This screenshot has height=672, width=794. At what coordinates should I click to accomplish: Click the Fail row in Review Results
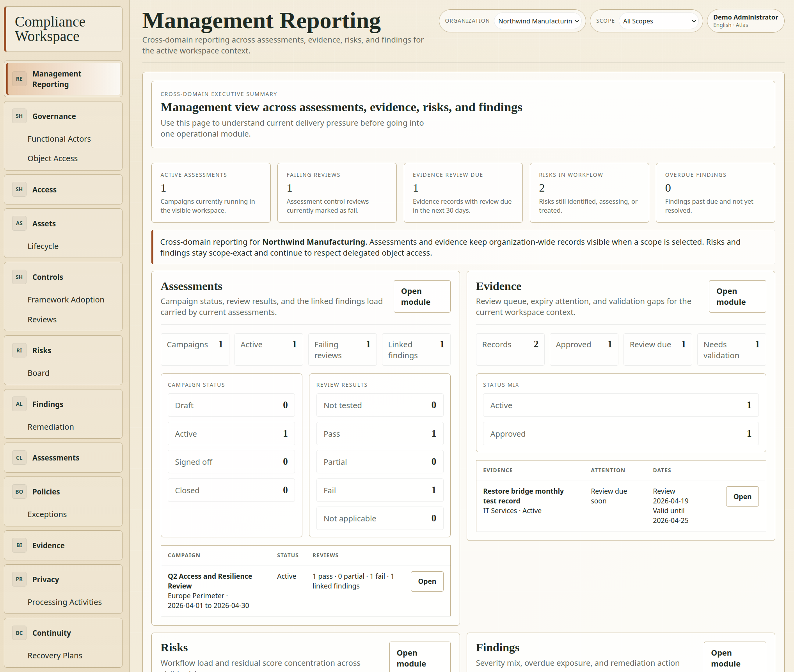click(x=380, y=490)
